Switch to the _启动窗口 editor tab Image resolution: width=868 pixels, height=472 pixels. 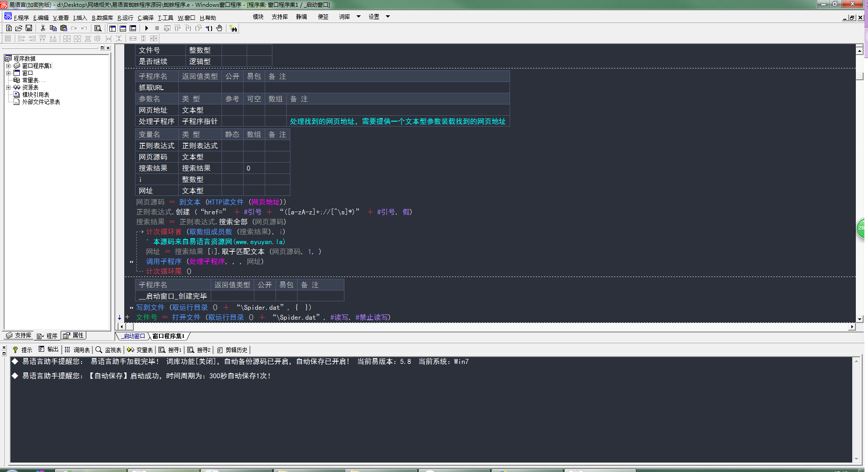click(x=132, y=336)
